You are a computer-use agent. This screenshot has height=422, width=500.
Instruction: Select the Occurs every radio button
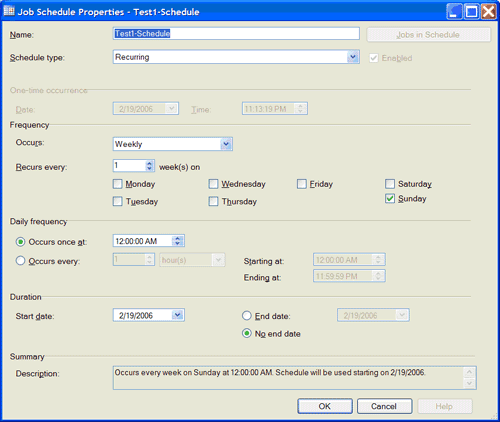(x=20, y=261)
